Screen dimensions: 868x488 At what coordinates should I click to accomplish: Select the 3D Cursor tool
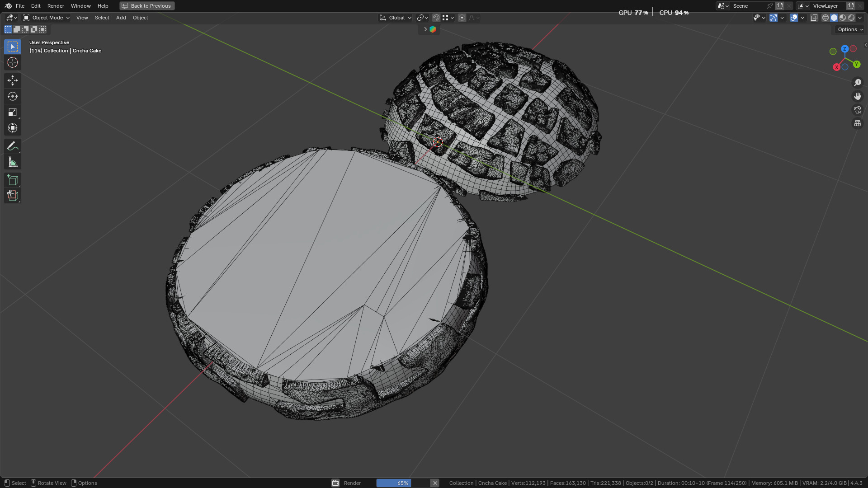point(13,62)
